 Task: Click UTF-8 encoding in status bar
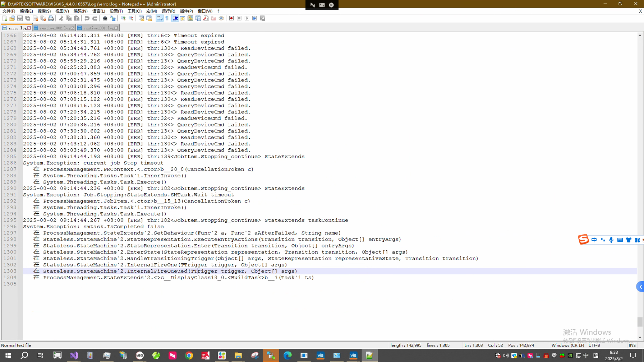594,345
